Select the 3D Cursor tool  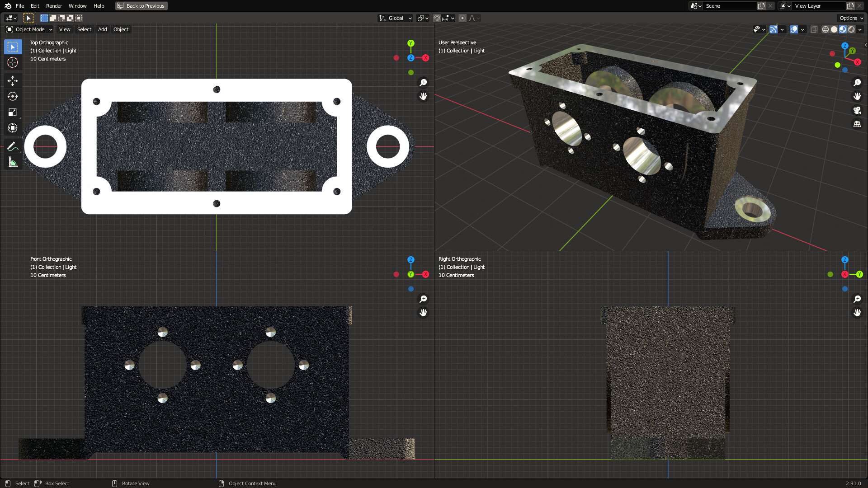pos(13,62)
